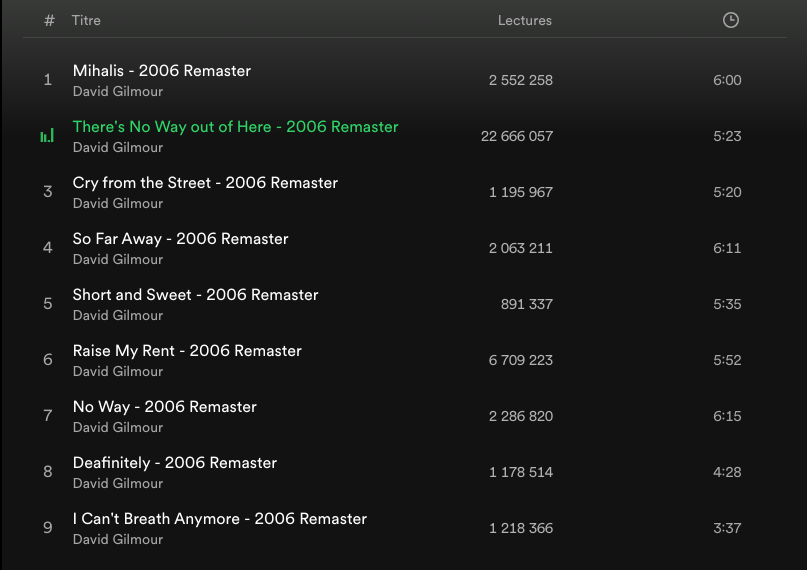Click play count 2 552 258

[521, 80]
